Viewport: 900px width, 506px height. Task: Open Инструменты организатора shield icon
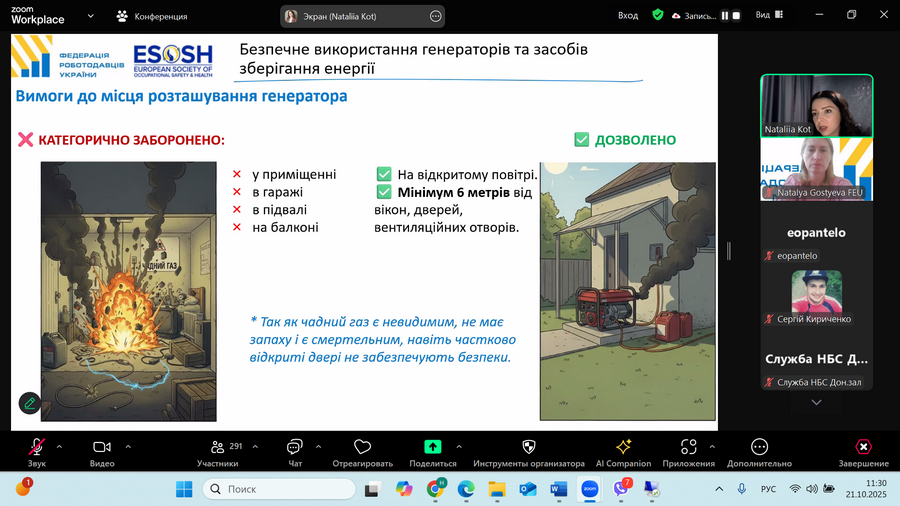[x=529, y=447]
